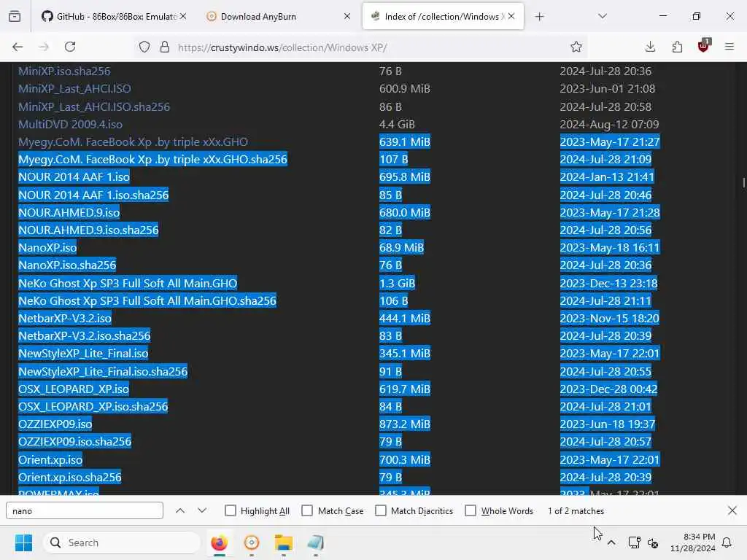Open OZZIEXP09.iso link
Screen dimensions: 747x560
click(x=55, y=424)
